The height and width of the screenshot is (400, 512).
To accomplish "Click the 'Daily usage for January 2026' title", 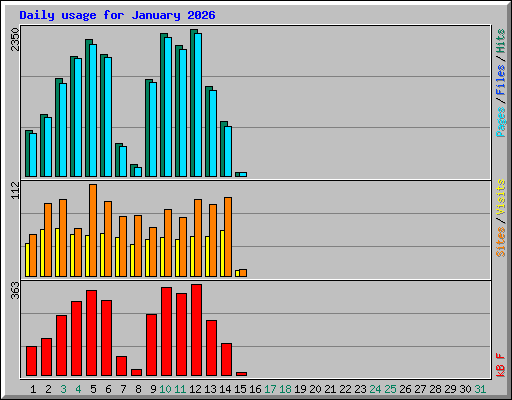I will pos(117,15).
